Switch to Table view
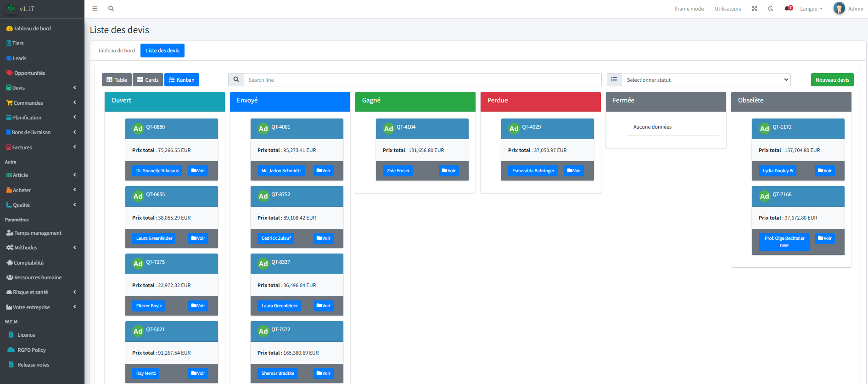The height and width of the screenshot is (384, 868). tap(117, 80)
